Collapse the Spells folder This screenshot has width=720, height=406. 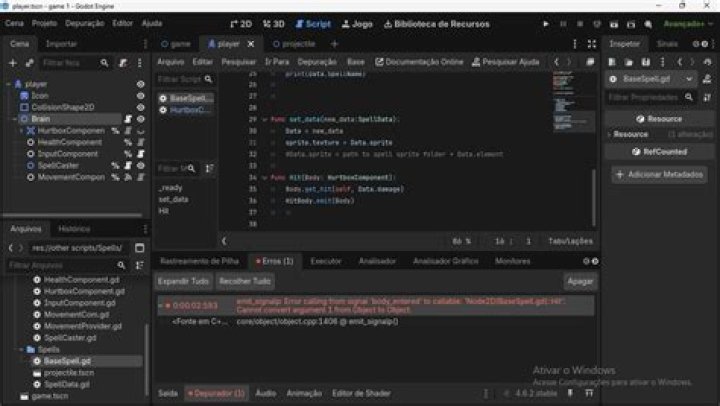click(x=21, y=350)
